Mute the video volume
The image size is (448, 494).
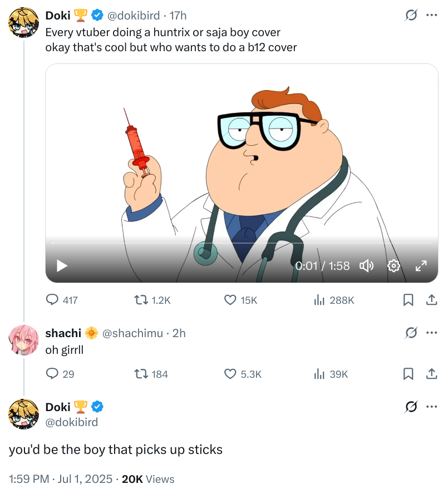click(x=366, y=266)
